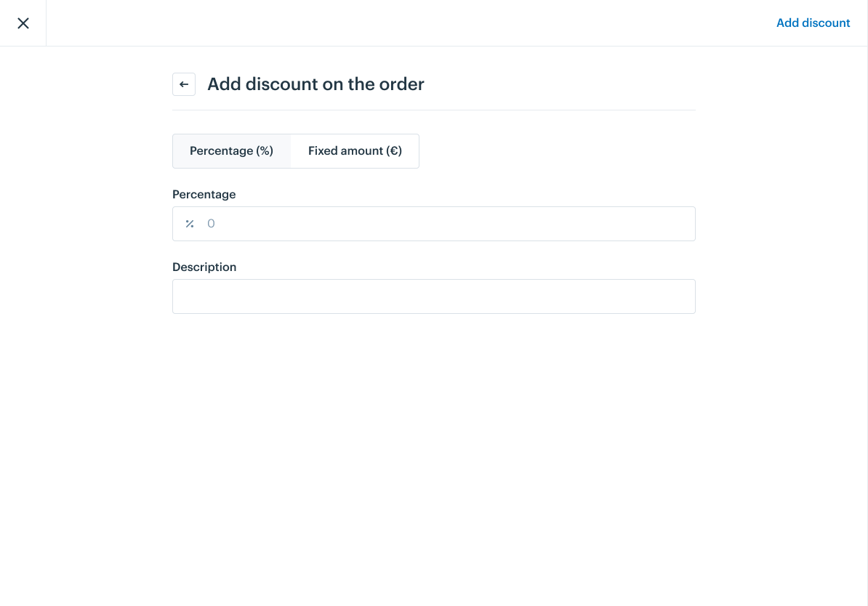The height and width of the screenshot is (606, 868).
Task: Go back using the left arrow button
Action: (184, 84)
